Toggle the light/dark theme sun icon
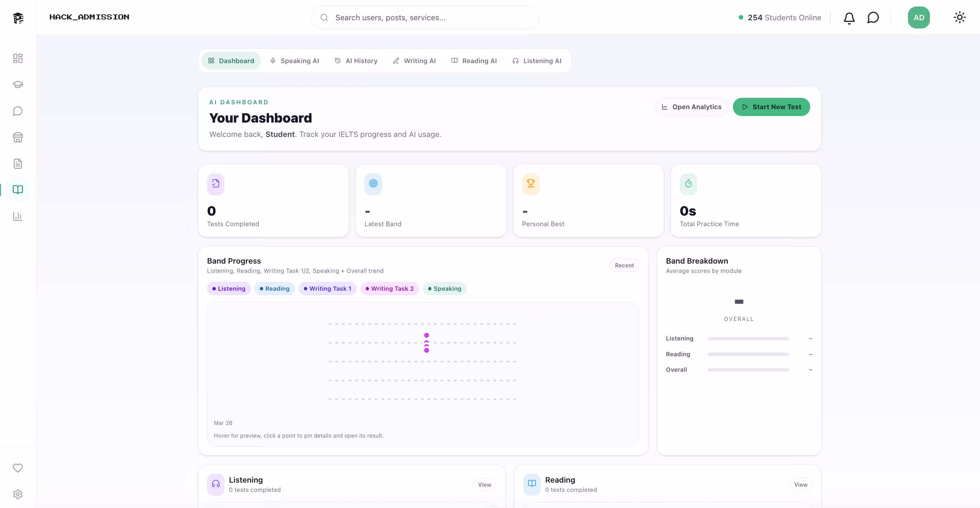 click(x=959, y=18)
